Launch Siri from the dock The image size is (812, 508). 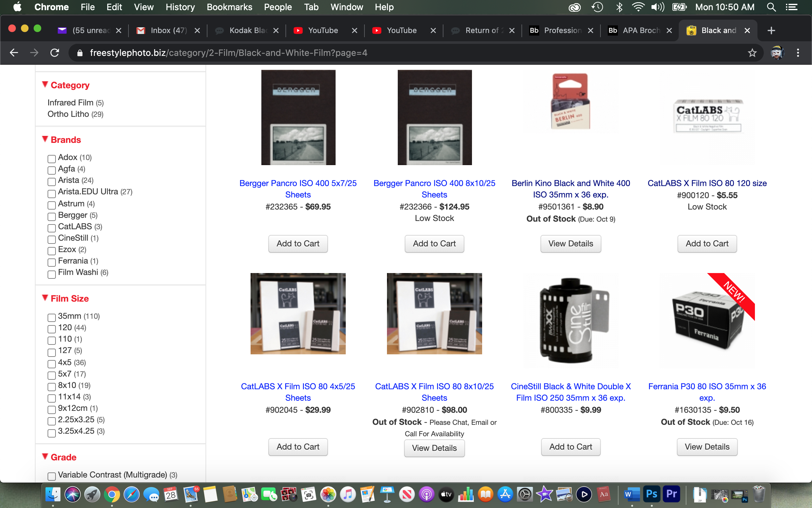pos(72,494)
